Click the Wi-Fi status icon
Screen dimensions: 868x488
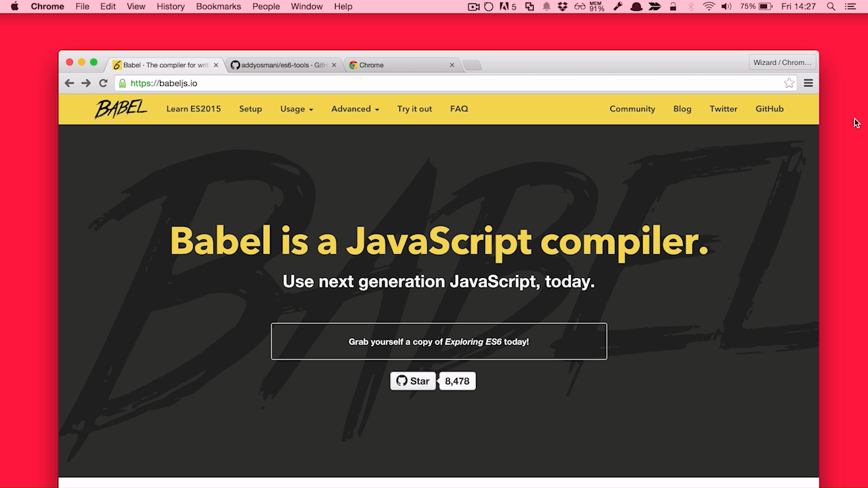709,7
